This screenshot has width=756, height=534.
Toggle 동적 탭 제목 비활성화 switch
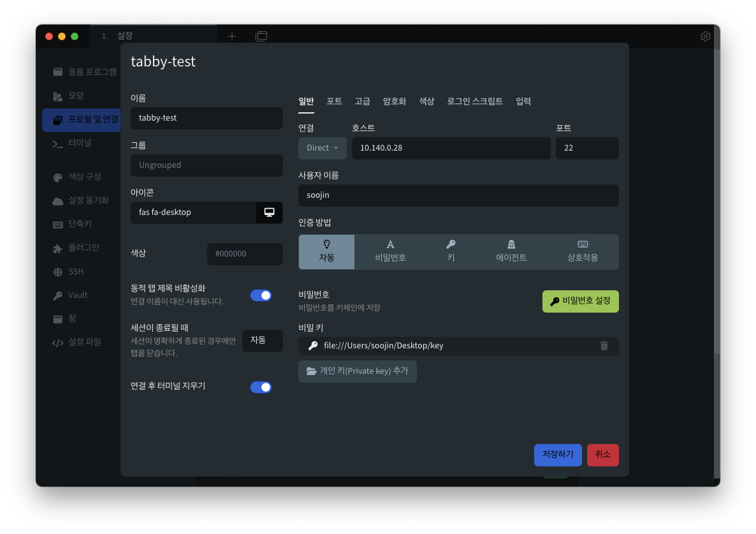pos(261,295)
